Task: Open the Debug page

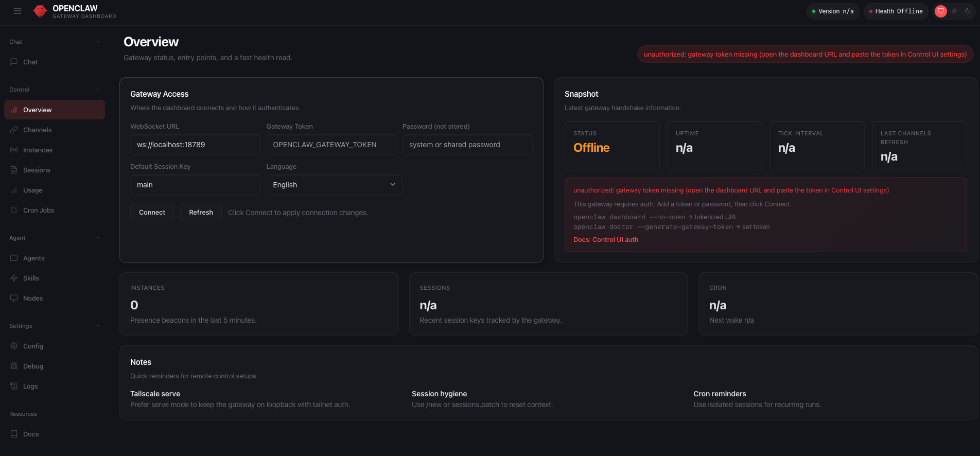Action: (55, 366)
